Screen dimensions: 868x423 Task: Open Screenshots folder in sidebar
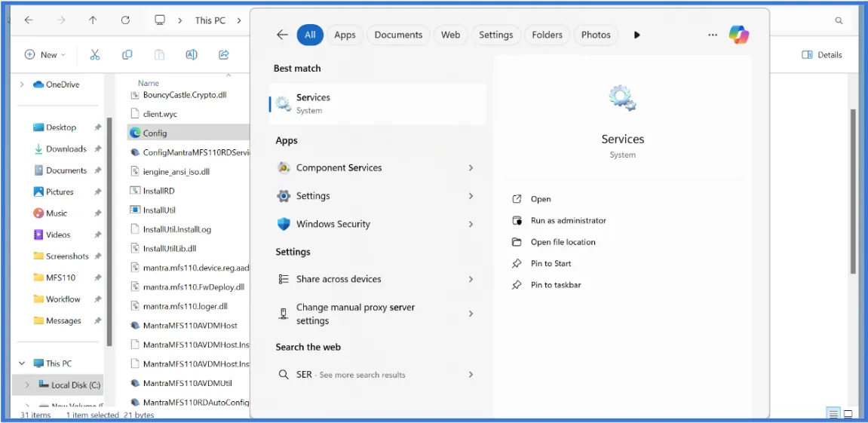(67, 256)
